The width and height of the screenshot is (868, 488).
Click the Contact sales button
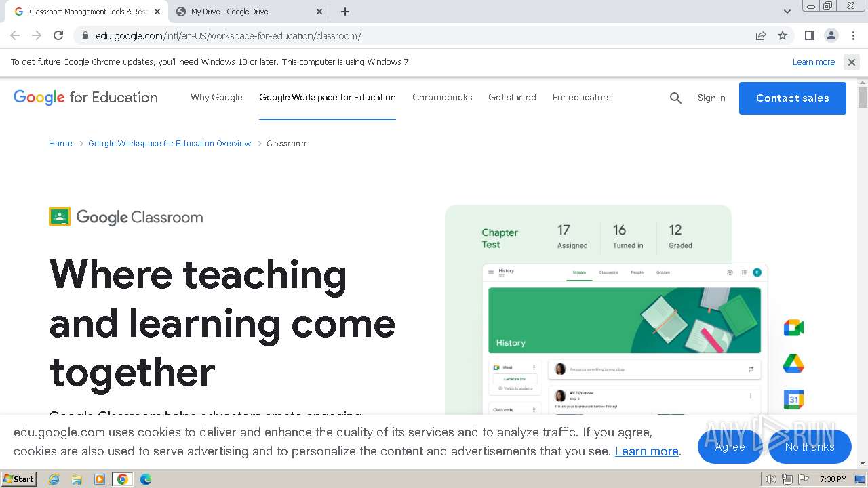pos(792,98)
